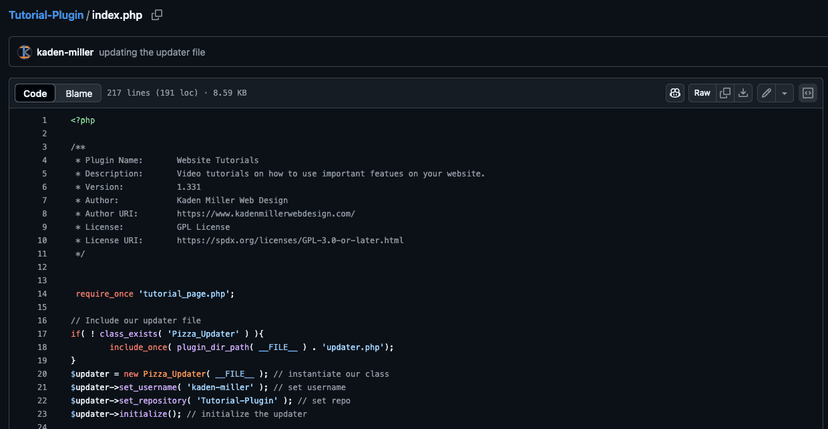
Task: Copy file path icon next to index.php
Action: point(157,15)
